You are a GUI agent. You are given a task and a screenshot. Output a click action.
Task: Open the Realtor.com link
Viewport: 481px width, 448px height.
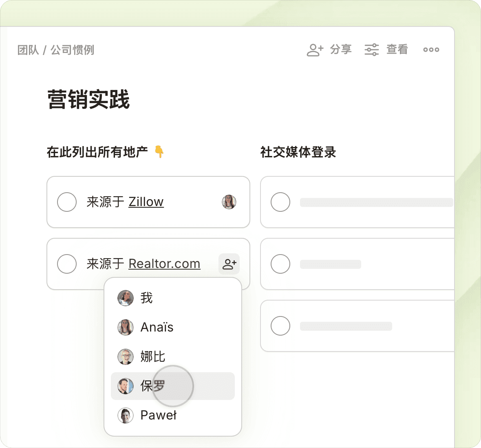(x=164, y=264)
